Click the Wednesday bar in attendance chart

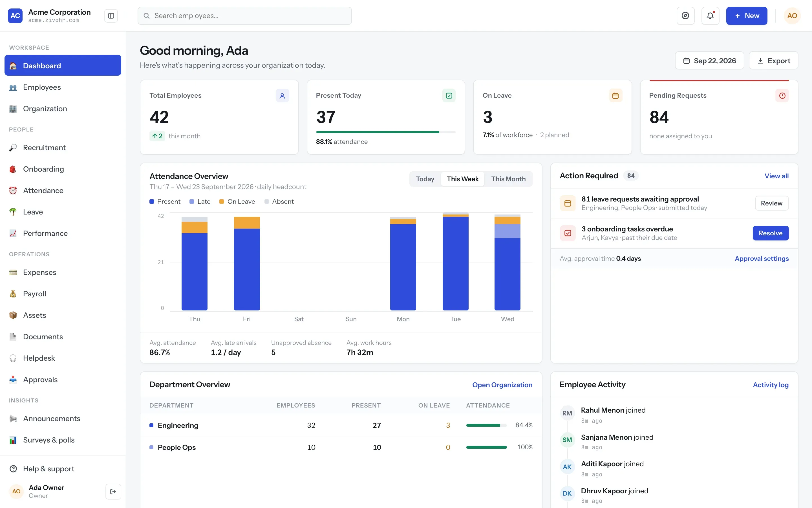click(507, 262)
